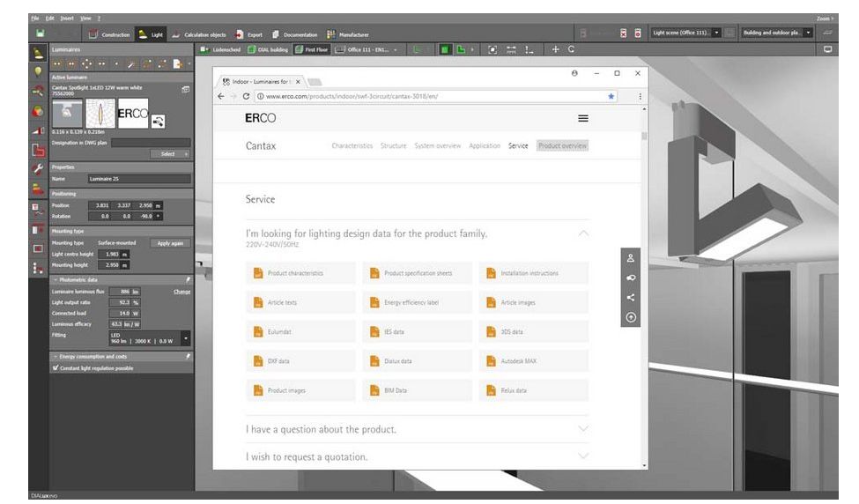This screenshot has width=859, height=504.
Task: Expand I wish to request a quotation
Action: point(583,456)
